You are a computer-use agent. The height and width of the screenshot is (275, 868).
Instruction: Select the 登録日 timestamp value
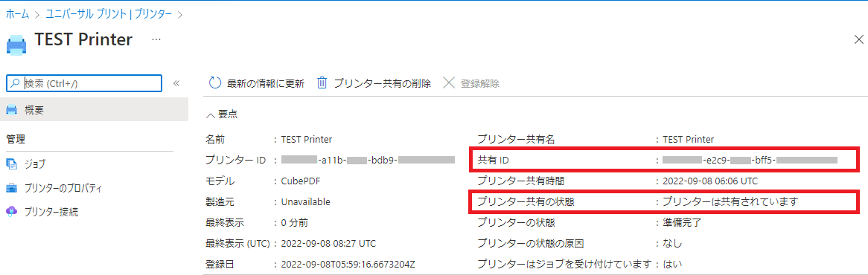pos(348,265)
